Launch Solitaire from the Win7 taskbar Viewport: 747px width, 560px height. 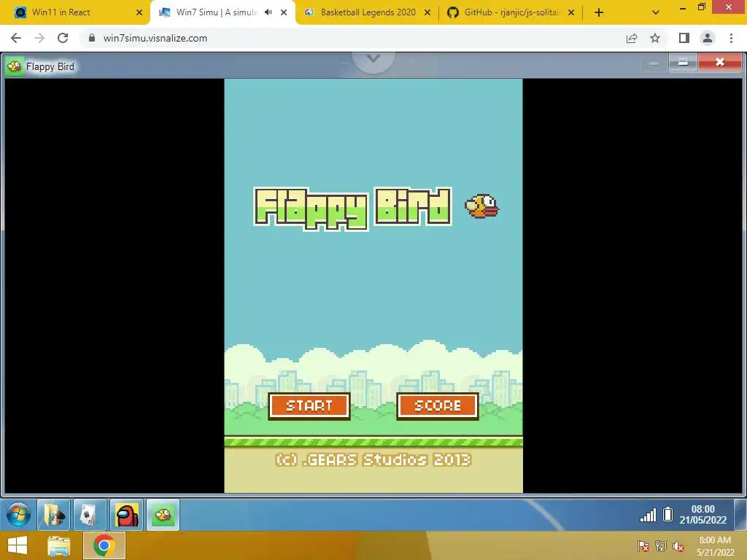(x=90, y=515)
